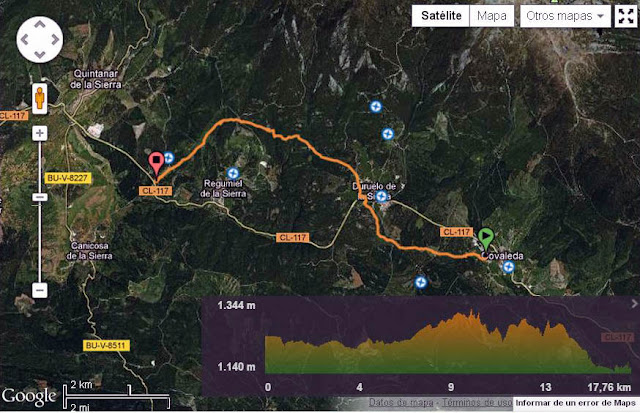Screen dimensions: 640x413
Task: Select the Street View pegman icon
Action: pyautogui.click(x=40, y=98)
